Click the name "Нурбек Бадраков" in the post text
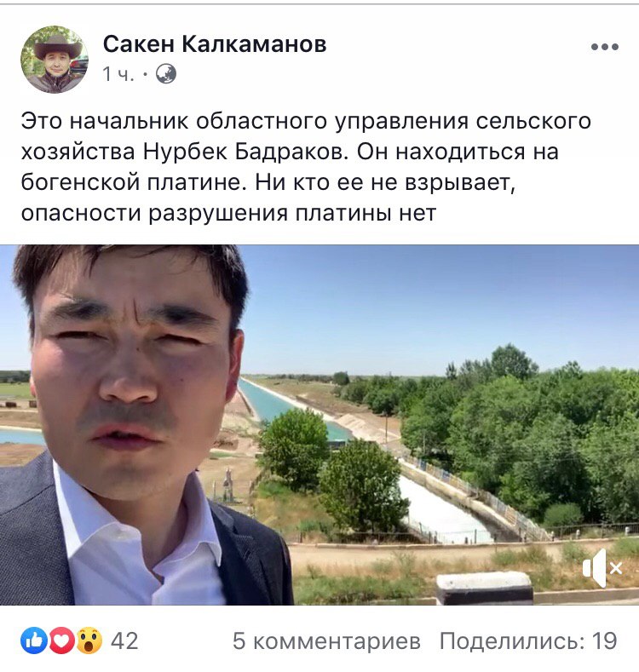 point(244,152)
